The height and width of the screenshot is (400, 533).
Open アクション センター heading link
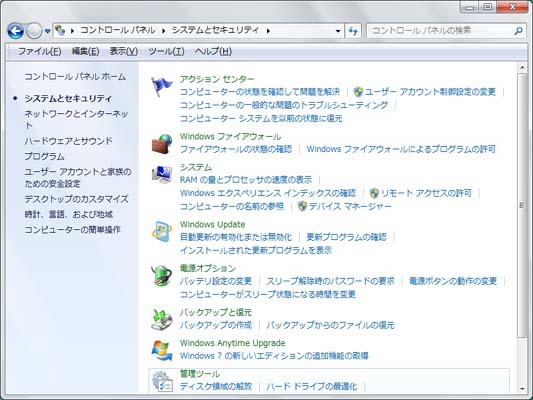(x=217, y=79)
